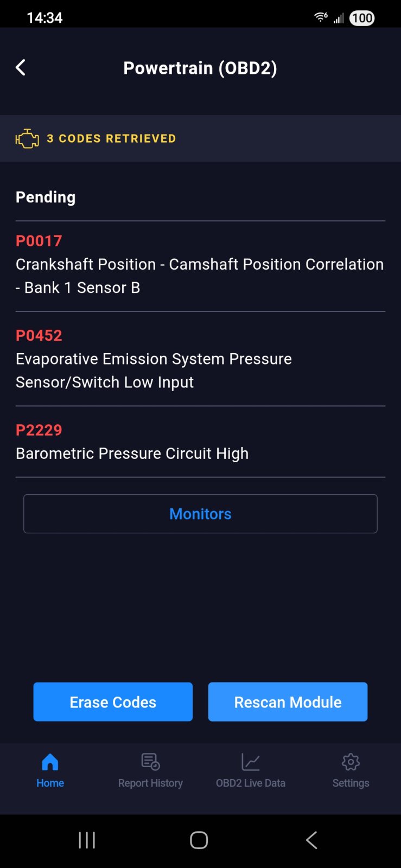Image resolution: width=401 pixels, height=868 pixels.
Task: Switch to OBD2 Live Data tab label
Action: click(251, 783)
